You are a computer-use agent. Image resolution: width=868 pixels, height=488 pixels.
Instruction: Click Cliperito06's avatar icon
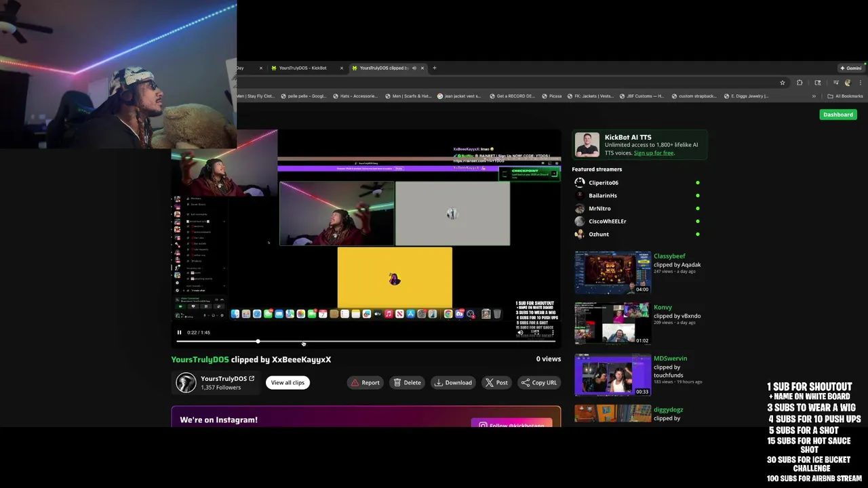[x=579, y=182]
